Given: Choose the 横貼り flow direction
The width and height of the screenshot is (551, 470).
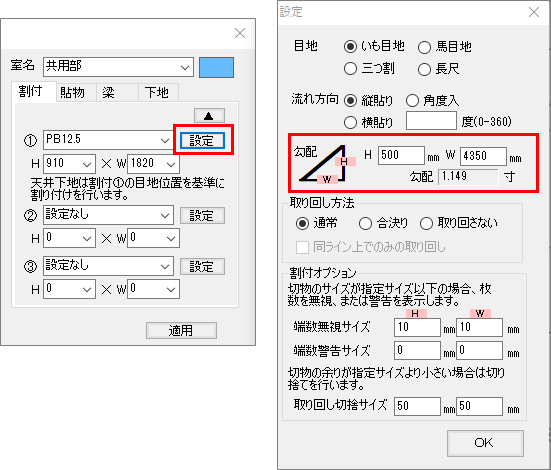Looking at the screenshot, I should tap(368, 122).
